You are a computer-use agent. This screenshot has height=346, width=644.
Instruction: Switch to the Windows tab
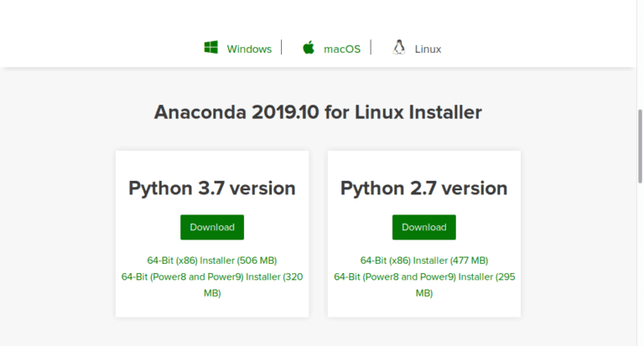249,49
